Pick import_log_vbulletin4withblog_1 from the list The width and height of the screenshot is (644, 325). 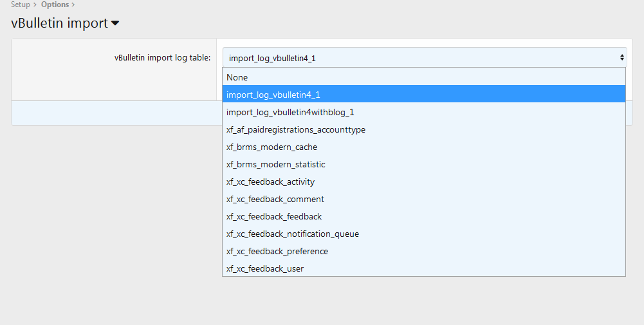(x=290, y=112)
